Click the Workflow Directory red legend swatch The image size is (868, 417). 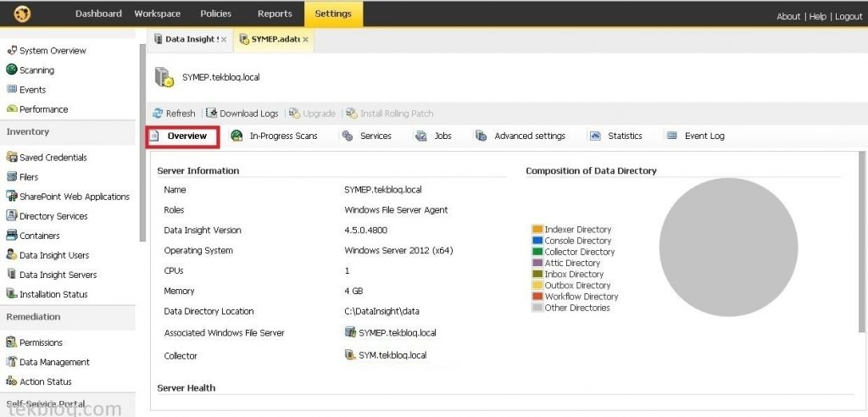(537, 297)
